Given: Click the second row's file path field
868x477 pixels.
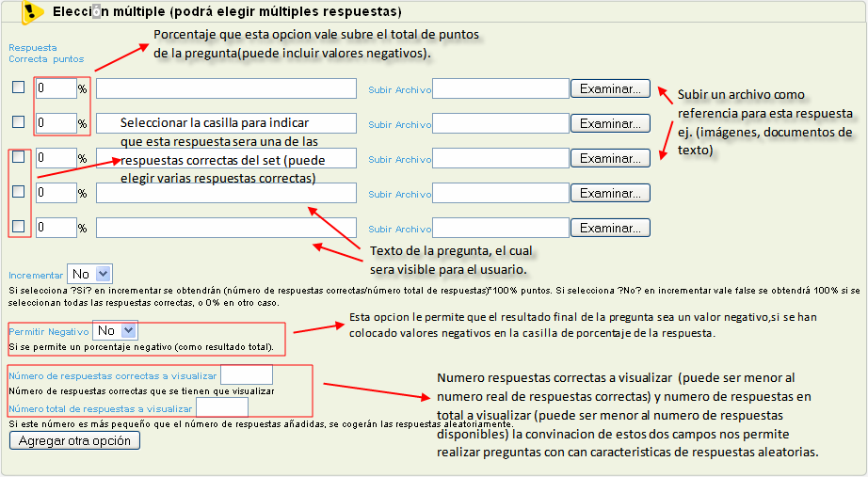Looking at the screenshot, I should 501,123.
